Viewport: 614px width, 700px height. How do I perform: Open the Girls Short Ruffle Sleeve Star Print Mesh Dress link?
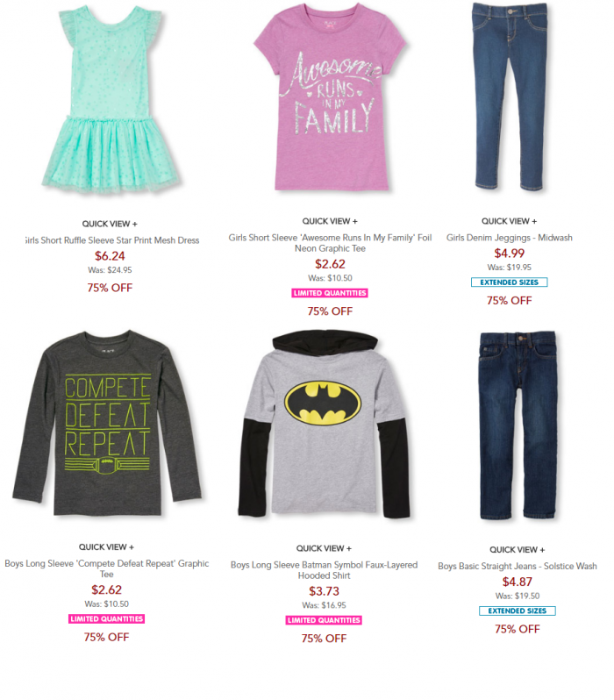pyautogui.click(x=111, y=240)
